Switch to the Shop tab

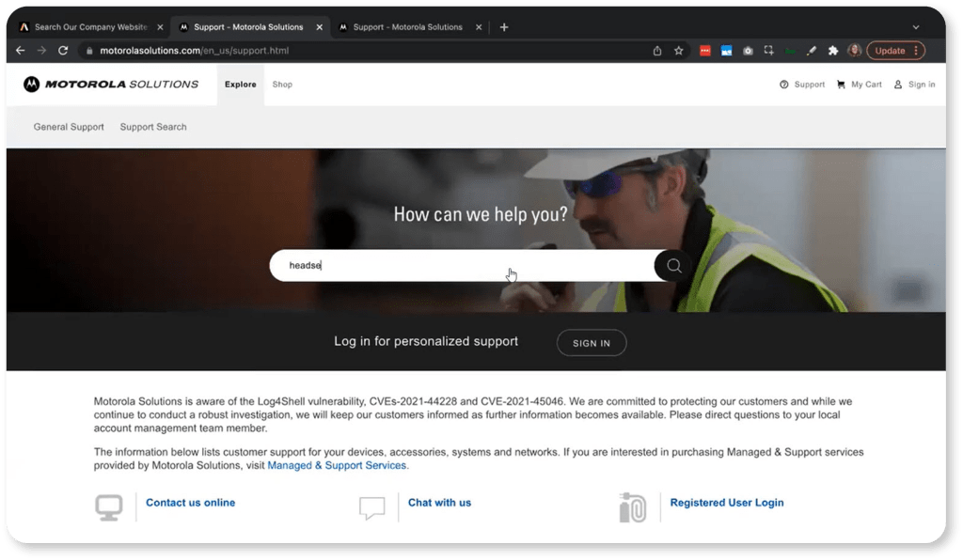point(282,85)
